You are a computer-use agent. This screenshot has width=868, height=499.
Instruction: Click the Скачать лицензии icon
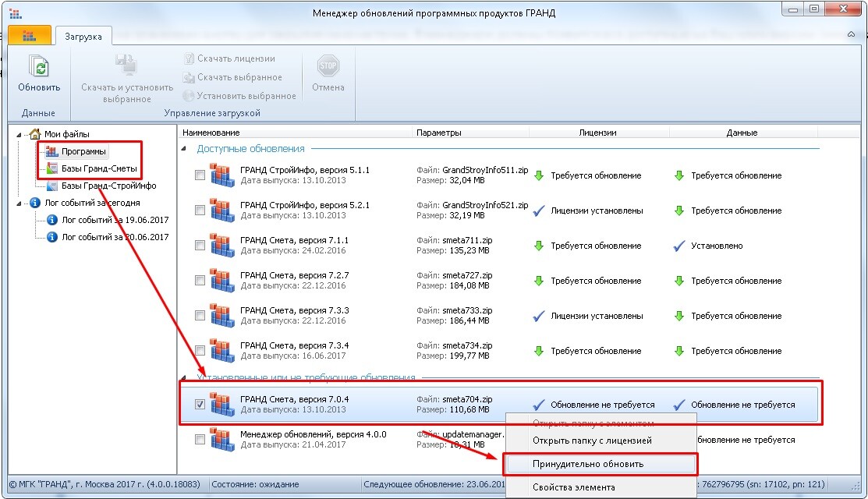coord(190,58)
